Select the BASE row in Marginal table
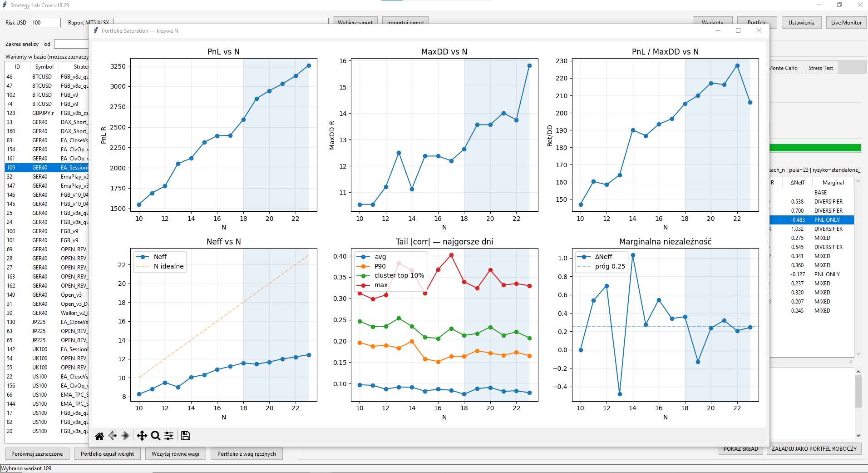Image resolution: width=868 pixels, height=473 pixels. pyautogui.click(x=812, y=193)
